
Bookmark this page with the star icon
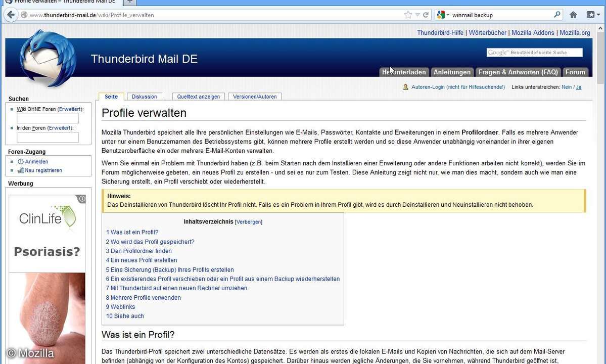[x=408, y=15]
